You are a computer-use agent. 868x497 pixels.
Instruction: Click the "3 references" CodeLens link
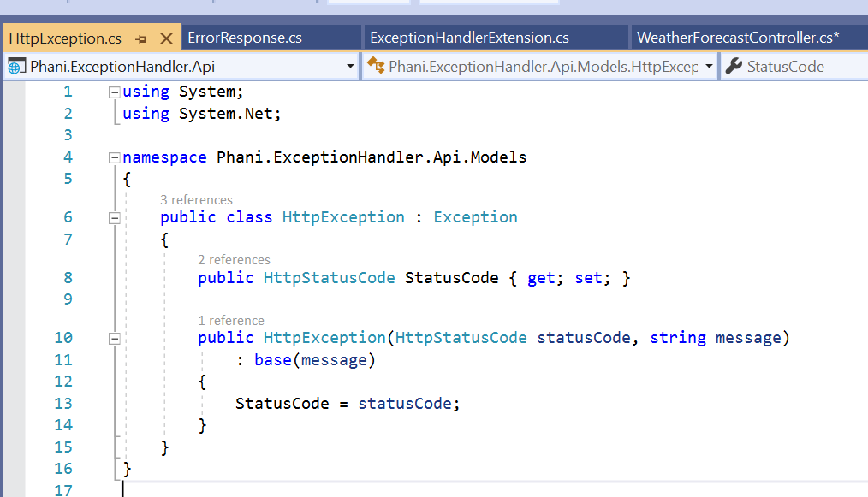[196, 200]
